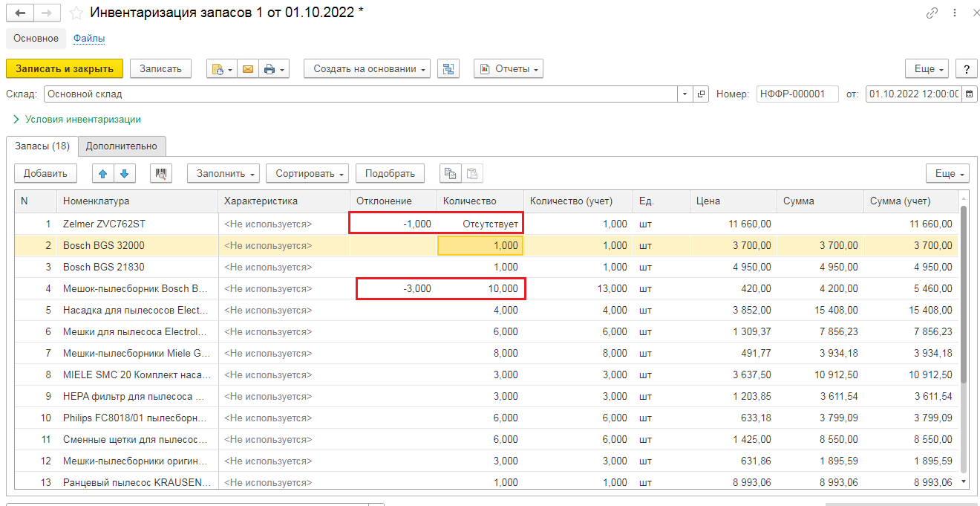The height and width of the screenshot is (506, 980).
Task: Copy link to the document icon
Action: pos(932,13)
